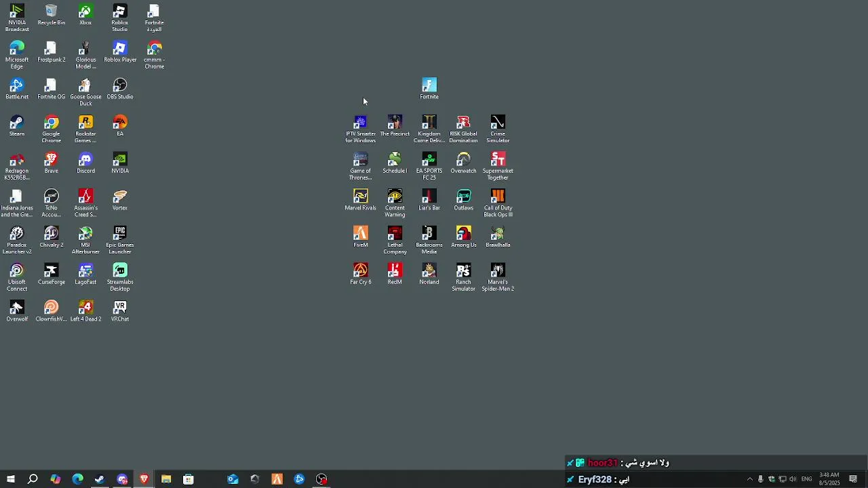Select the Brave browser desktop icon
The width and height of the screenshot is (868, 488).
click(x=52, y=163)
